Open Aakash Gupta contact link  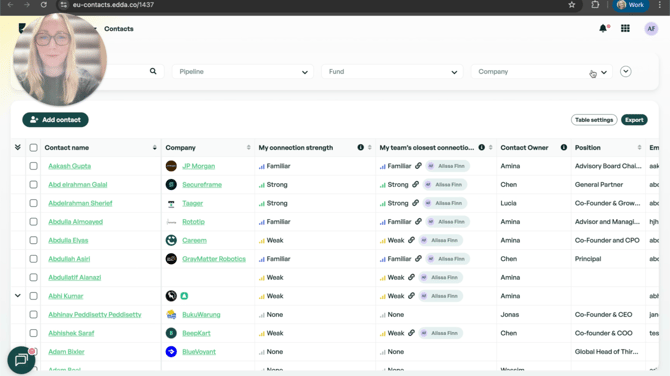[69, 166]
